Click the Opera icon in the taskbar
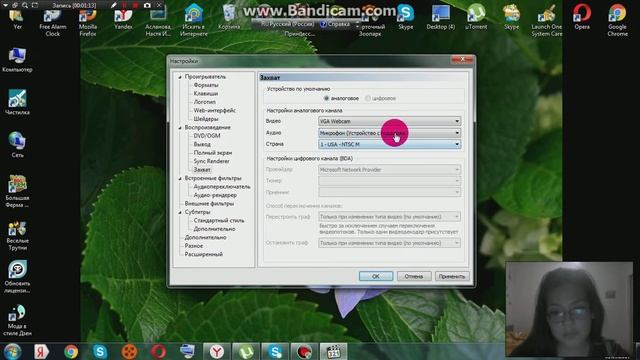The width and height of the screenshot is (640, 360). point(158,351)
